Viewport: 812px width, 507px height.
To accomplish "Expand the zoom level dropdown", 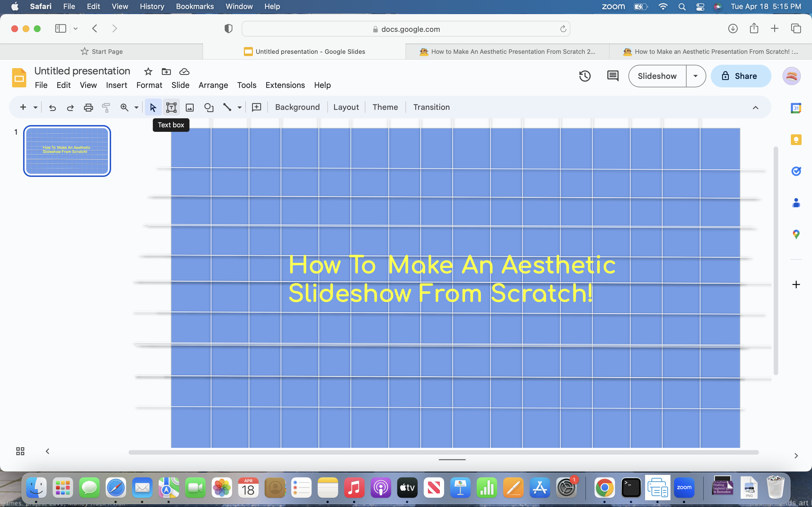I will tap(135, 108).
